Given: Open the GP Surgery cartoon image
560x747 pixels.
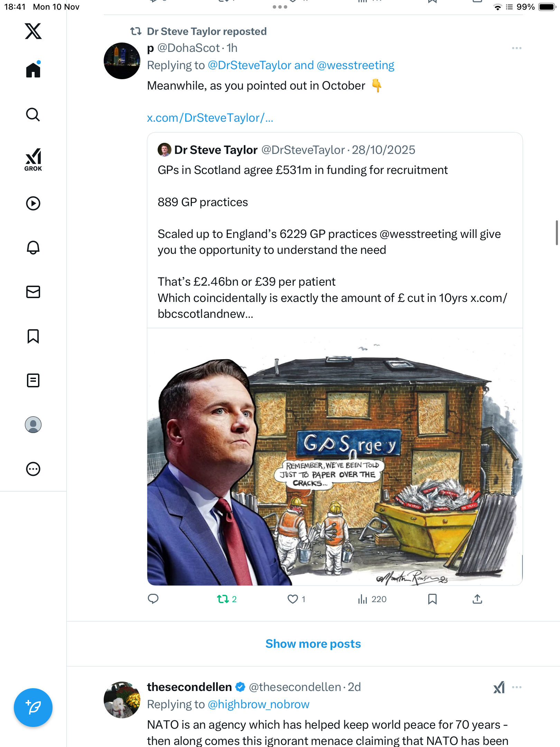Looking at the screenshot, I should click(x=335, y=456).
